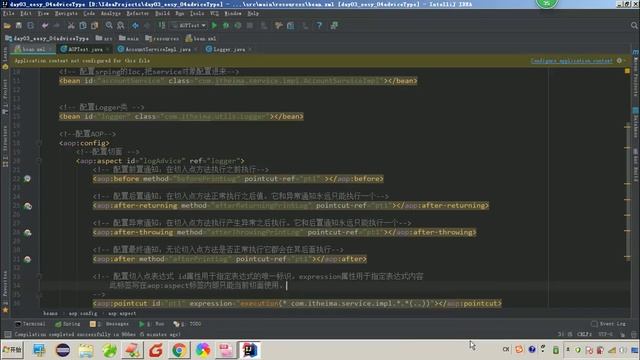Click the aop:config element in breadcrumb bar

click(x=83, y=313)
